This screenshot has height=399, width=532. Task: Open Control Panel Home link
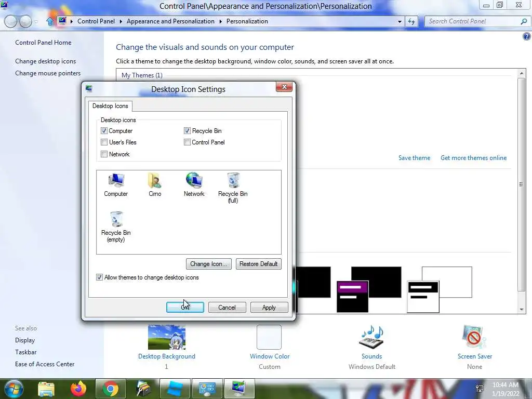43,43
